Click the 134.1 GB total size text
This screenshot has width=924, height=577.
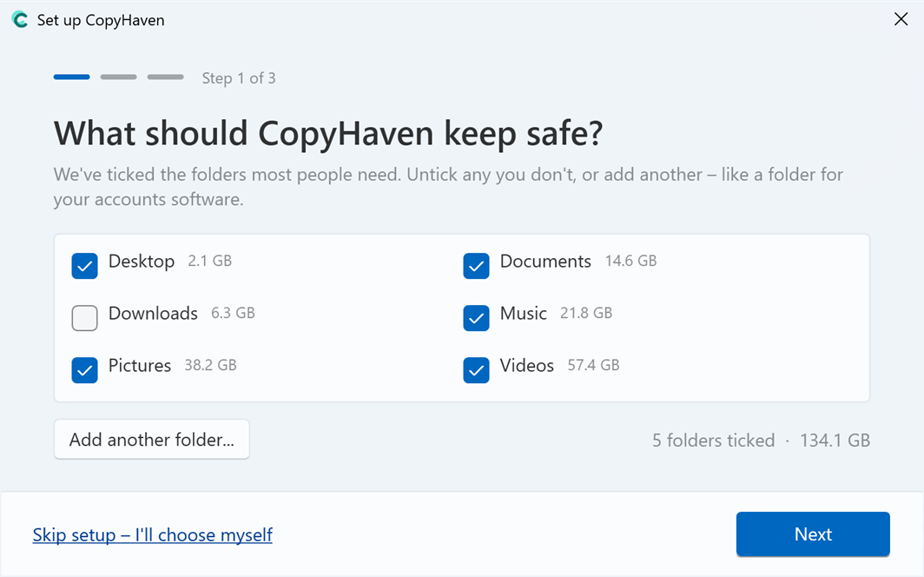pyautogui.click(x=835, y=441)
